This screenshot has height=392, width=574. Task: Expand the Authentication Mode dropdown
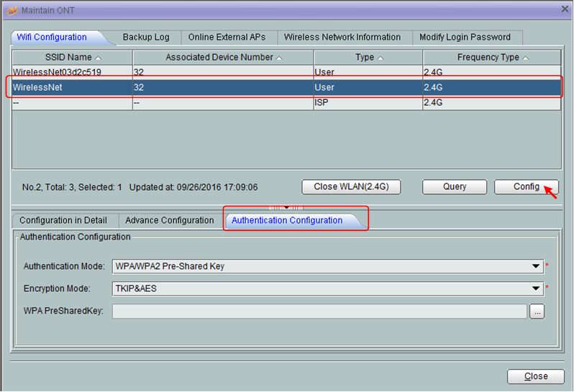click(x=536, y=266)
